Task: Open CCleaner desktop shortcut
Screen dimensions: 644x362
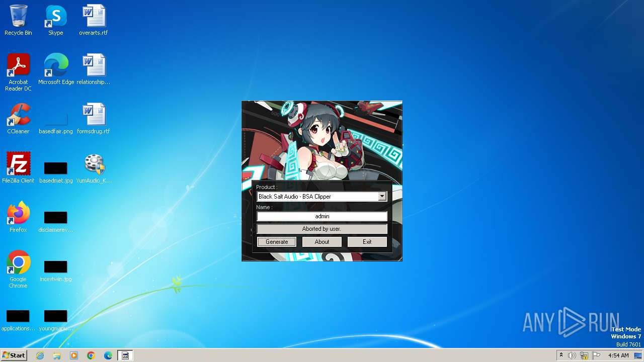Action: [18, 119]
